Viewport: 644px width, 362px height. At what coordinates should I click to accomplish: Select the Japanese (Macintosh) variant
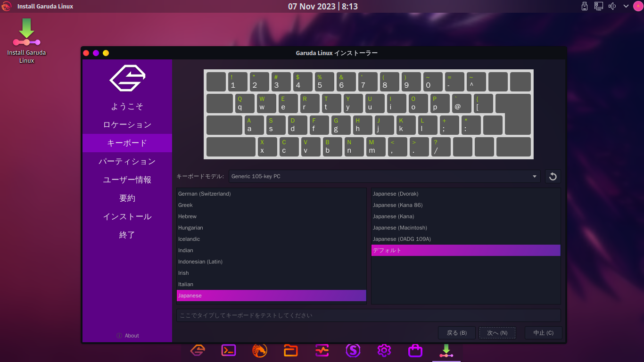point(466,228)
